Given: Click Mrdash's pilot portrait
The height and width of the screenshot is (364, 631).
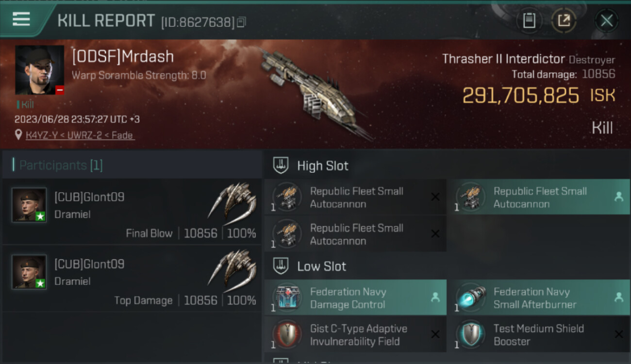Looking at the screenshot, I should click(39, 70).
